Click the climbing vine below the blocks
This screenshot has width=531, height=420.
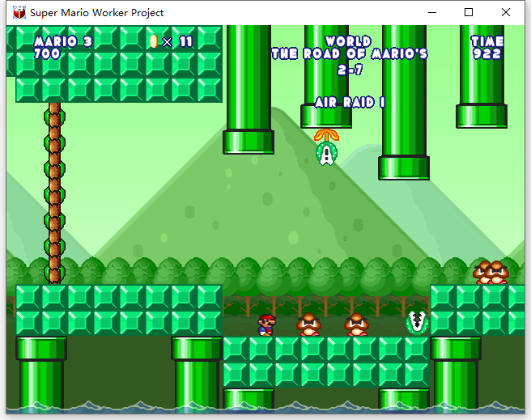pos(54,193)
